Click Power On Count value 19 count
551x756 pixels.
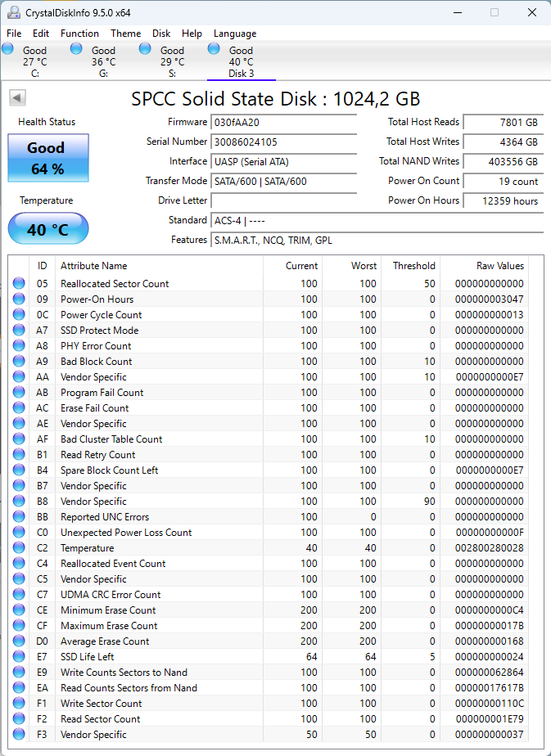(x=504, y=182)
